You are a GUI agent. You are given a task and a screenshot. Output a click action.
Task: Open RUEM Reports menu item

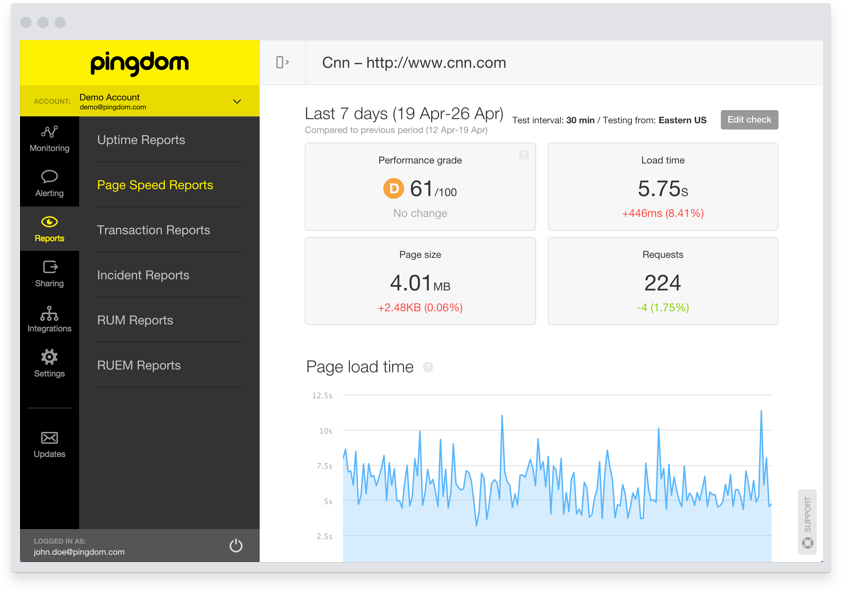point(139,365)
